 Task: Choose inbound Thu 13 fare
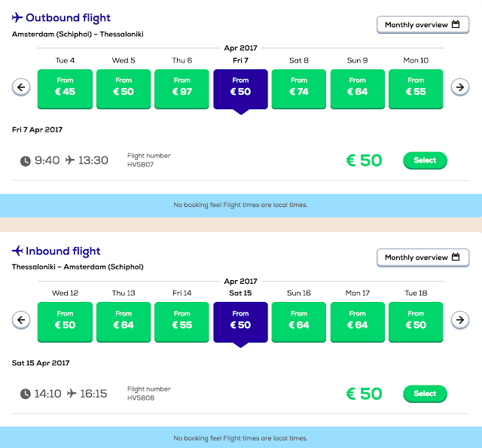pos(124,322)
